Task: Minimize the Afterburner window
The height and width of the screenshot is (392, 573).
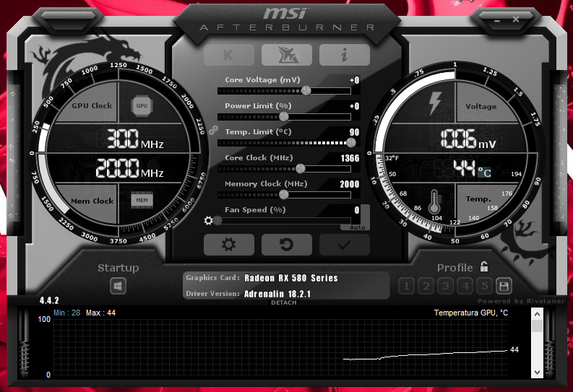Action: point(496,21)
